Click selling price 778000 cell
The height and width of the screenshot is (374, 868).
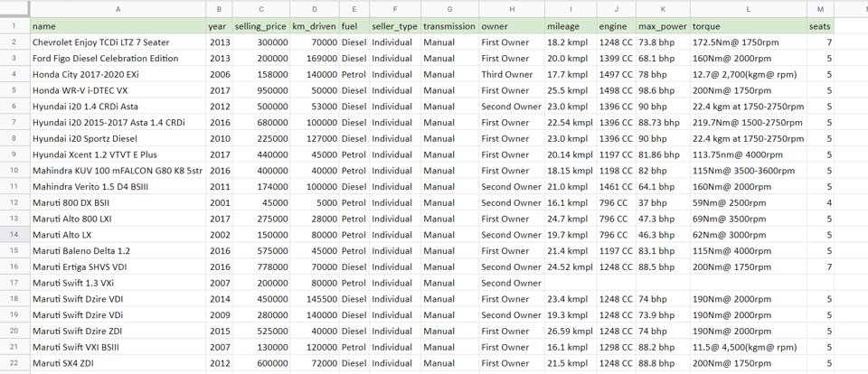tap(261, 266)
